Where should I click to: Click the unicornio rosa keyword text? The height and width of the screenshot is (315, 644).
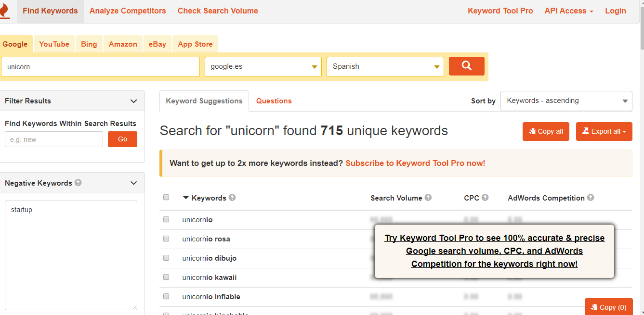(x=206, y=239)
